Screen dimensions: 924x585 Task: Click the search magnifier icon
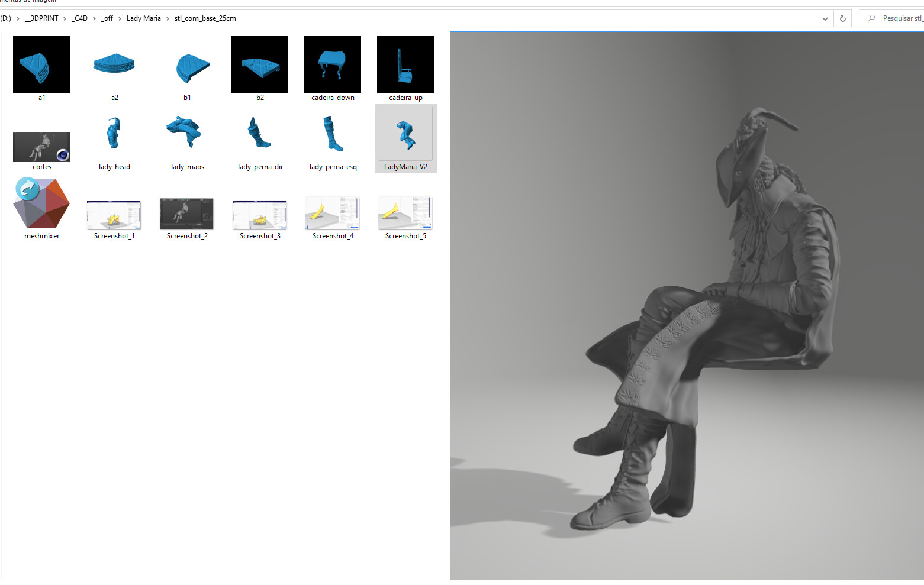(871, 18)
